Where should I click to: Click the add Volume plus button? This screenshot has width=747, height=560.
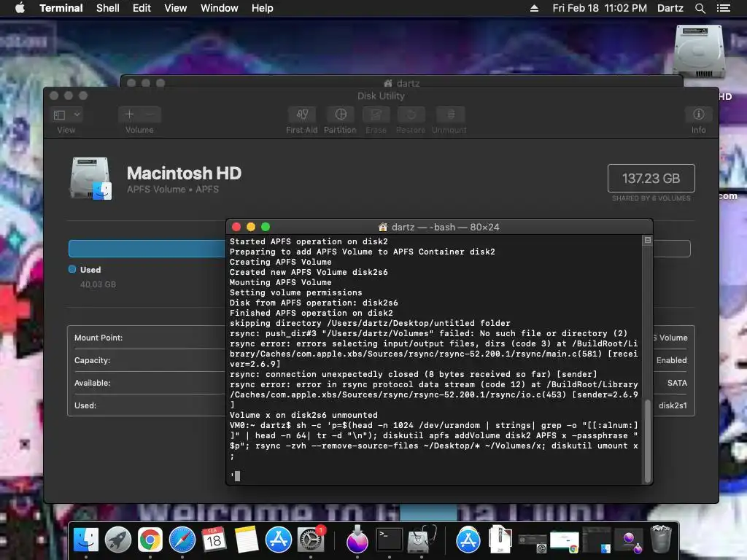tap(129, 114)
